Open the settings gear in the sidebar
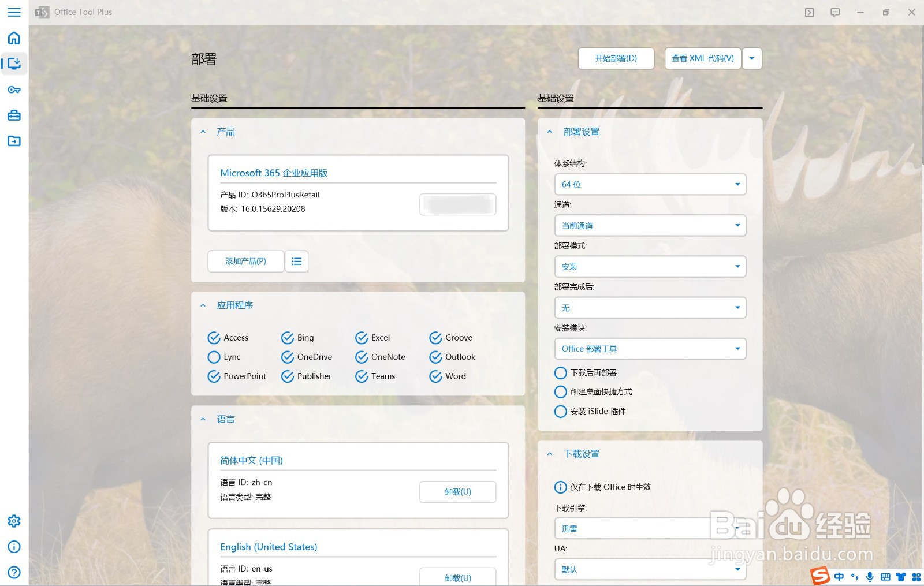Viewport: 924px width, 586px height. 14,521
